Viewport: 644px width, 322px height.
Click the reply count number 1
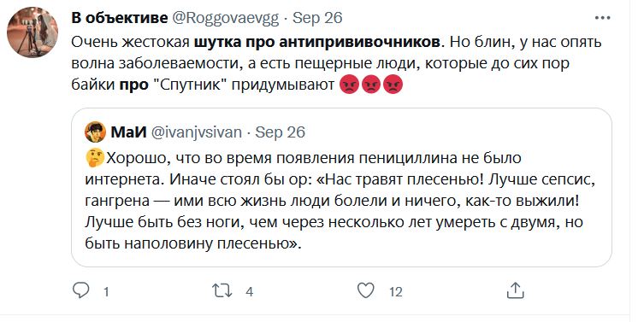click(106, 292)
